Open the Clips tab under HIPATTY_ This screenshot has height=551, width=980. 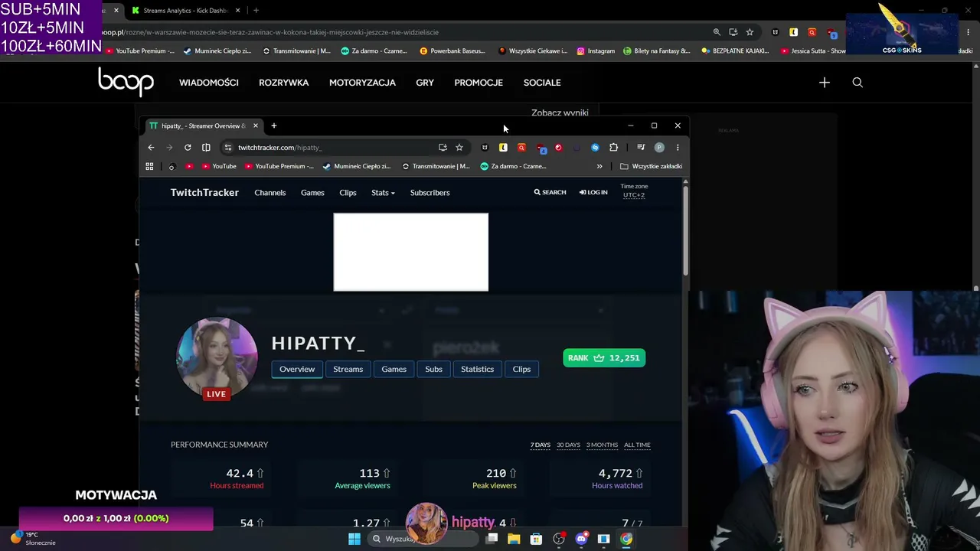(x=521, y=369)
